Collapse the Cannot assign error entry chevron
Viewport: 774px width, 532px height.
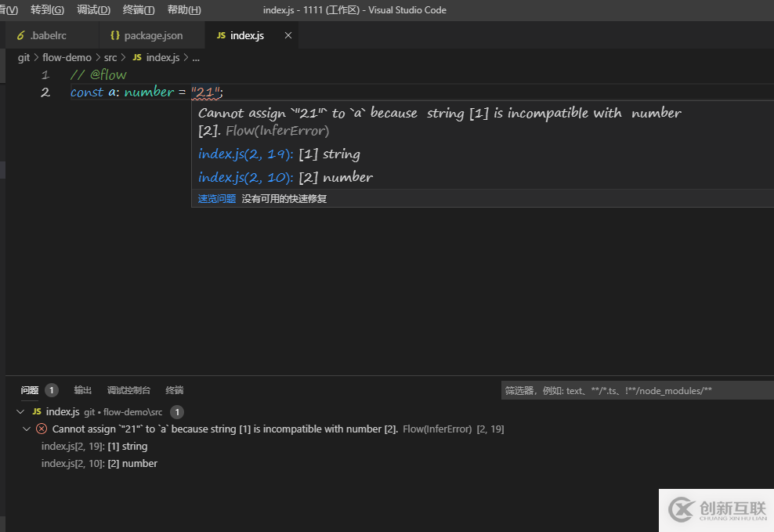(x=27, y=429)
